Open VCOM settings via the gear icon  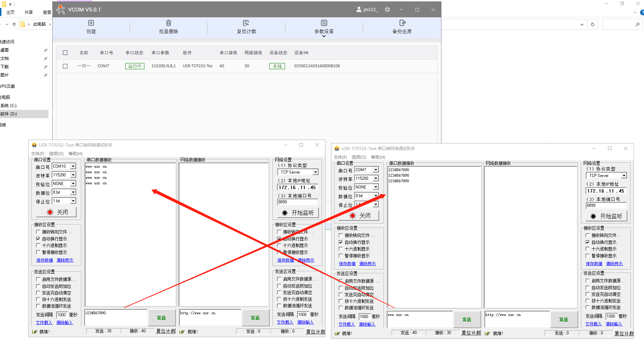[387, 10]
